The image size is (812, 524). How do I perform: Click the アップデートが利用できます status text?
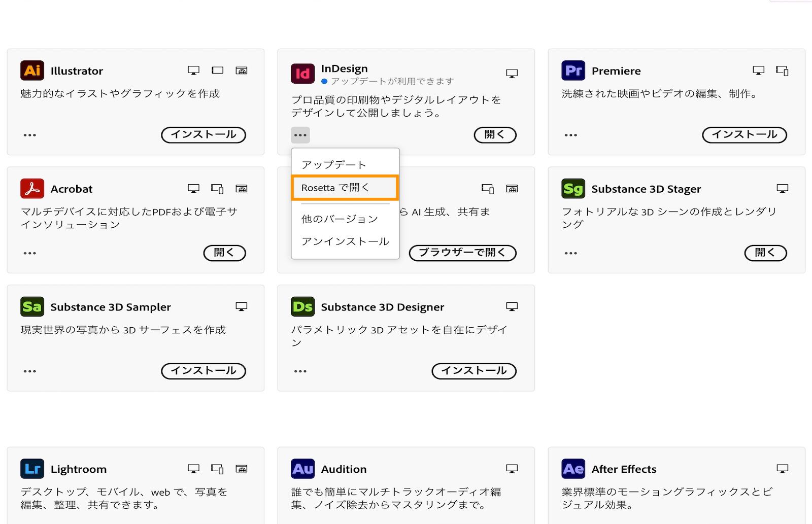tap(392, 81)
